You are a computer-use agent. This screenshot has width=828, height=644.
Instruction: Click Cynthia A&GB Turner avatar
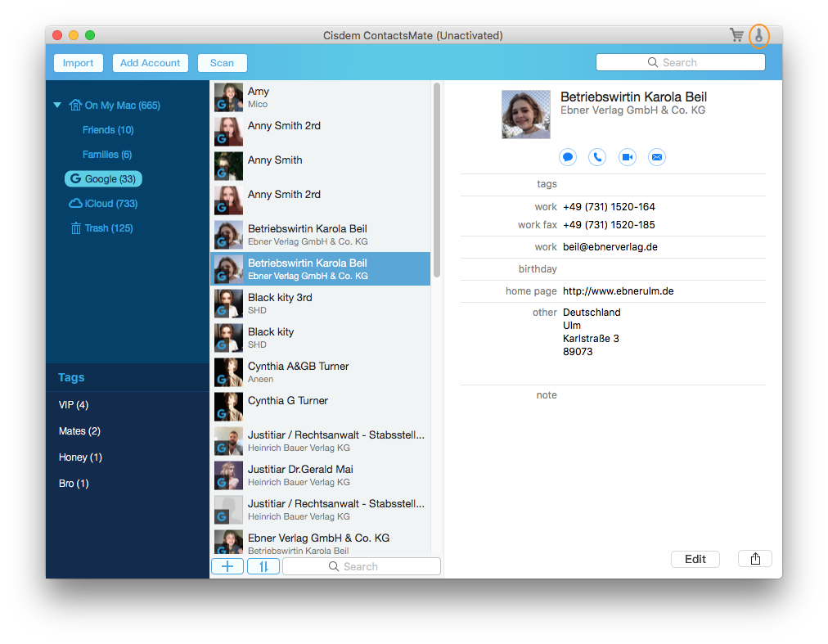(x=228, y=372)
